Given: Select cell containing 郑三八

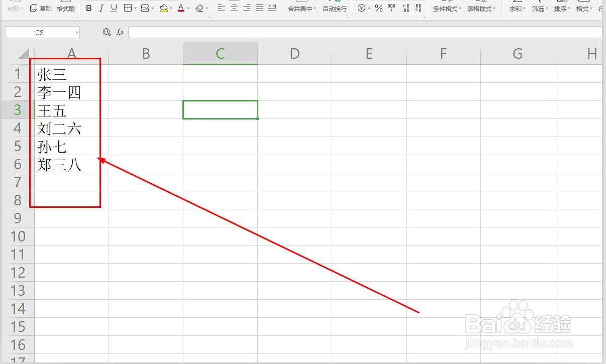Looking at the screenshot, I should (x=71, y=165).
